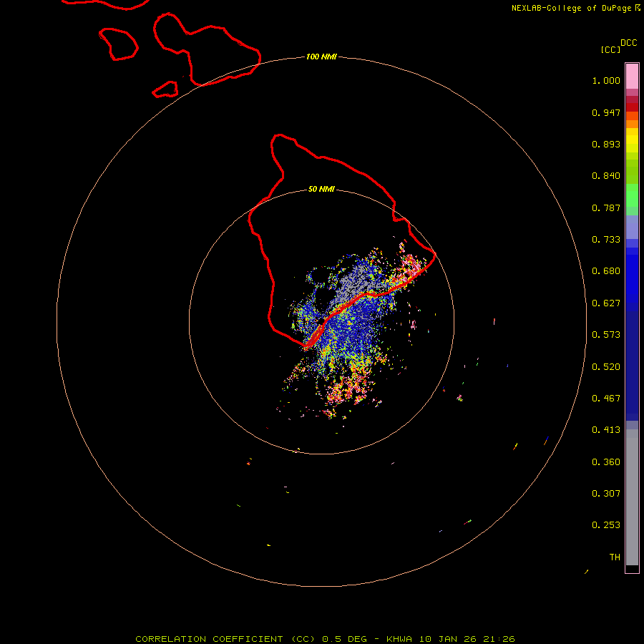Screen dimensions: 644x644
Task: Click the 0.947 scale value
Action: coord(606,112)
